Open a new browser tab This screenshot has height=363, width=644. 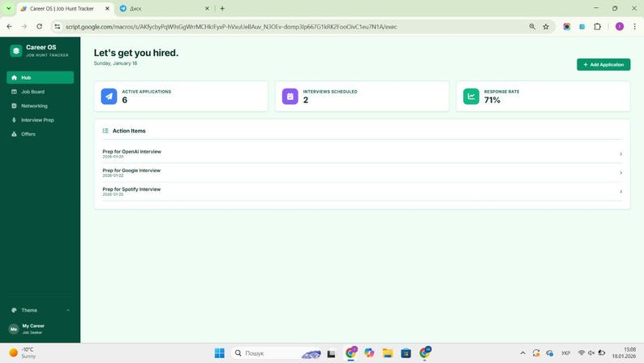tap(222, 8)
